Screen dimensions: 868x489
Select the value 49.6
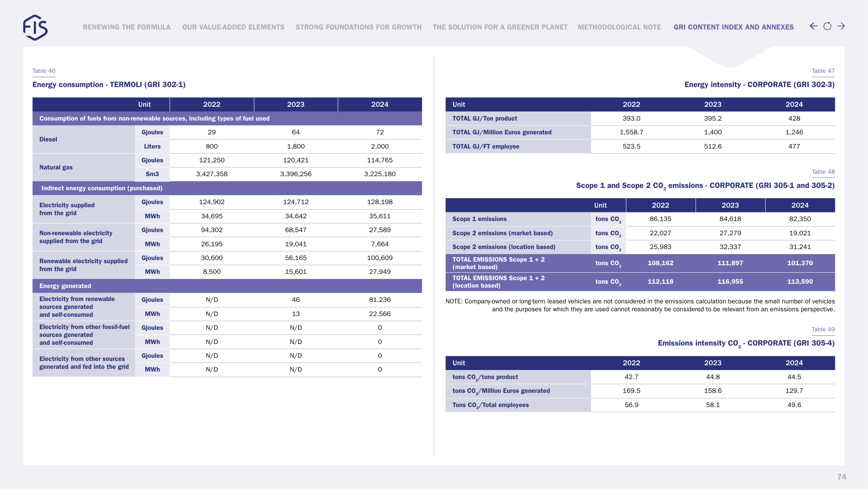794,405
